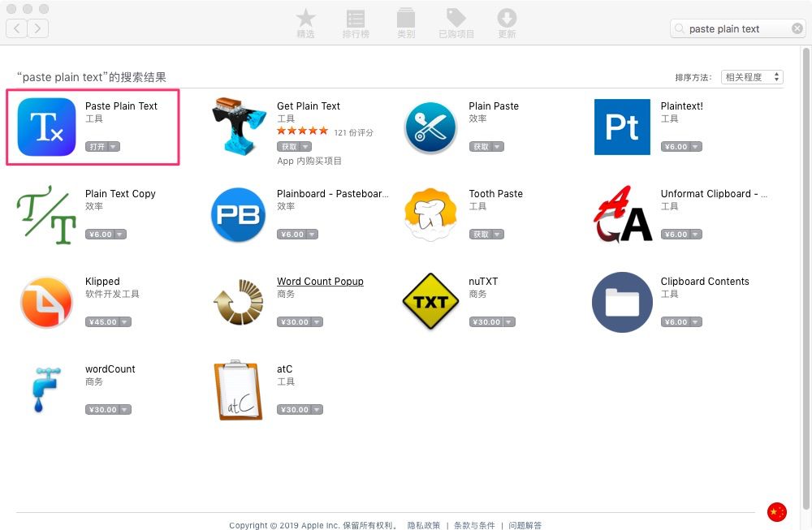This screenshot has height=530, width=812.
Task: Open the FAQ (问题解答) link
Action: click(x=525, y=525)
